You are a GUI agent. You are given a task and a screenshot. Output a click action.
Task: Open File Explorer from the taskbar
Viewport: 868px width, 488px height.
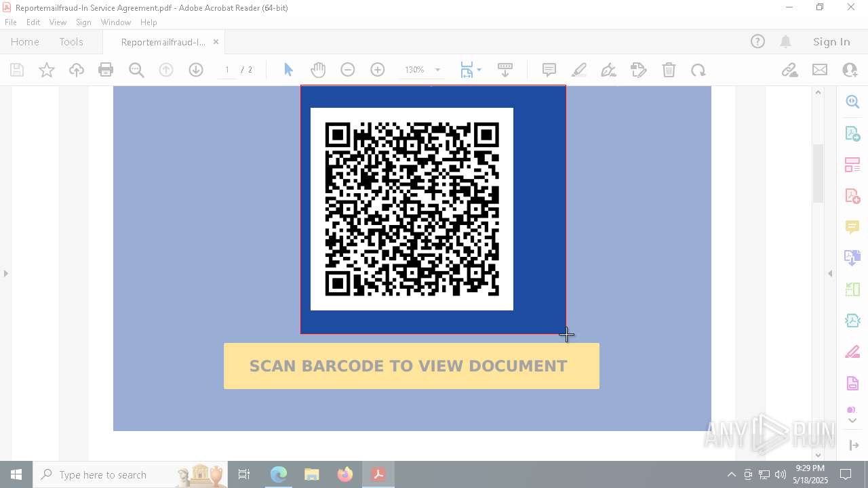[x=312, y=474]
